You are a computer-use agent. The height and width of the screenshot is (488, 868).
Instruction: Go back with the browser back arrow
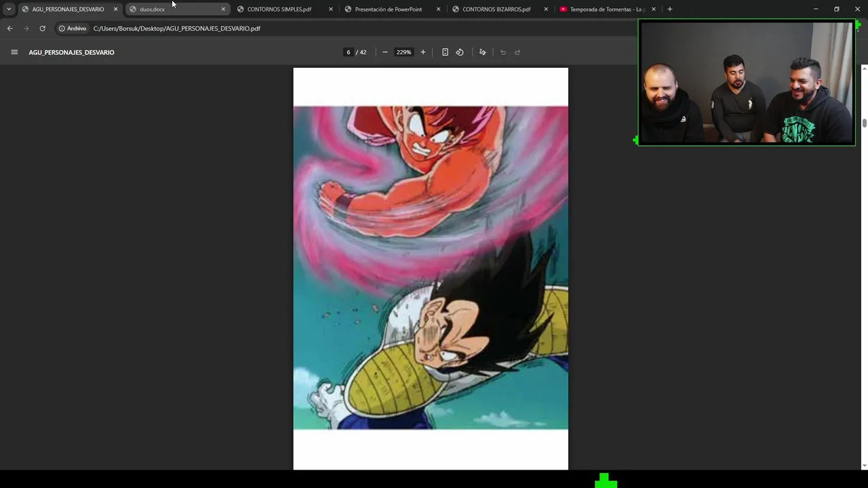[x=9, y=28]
